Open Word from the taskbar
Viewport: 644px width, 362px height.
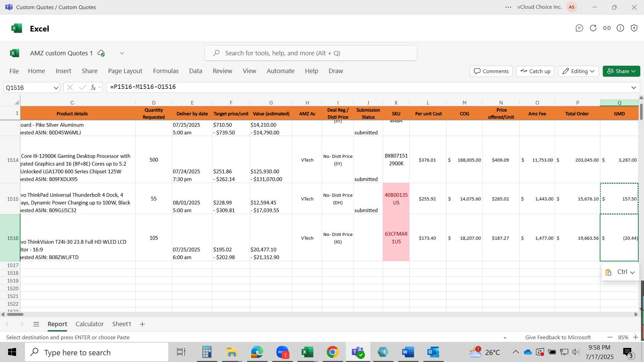(408, 352)
